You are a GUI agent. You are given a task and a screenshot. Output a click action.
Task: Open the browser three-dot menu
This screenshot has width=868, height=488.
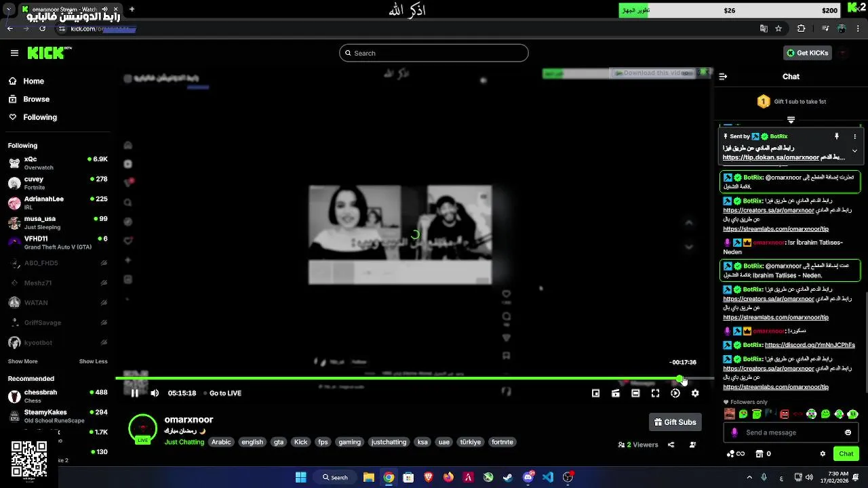point(859,28)
